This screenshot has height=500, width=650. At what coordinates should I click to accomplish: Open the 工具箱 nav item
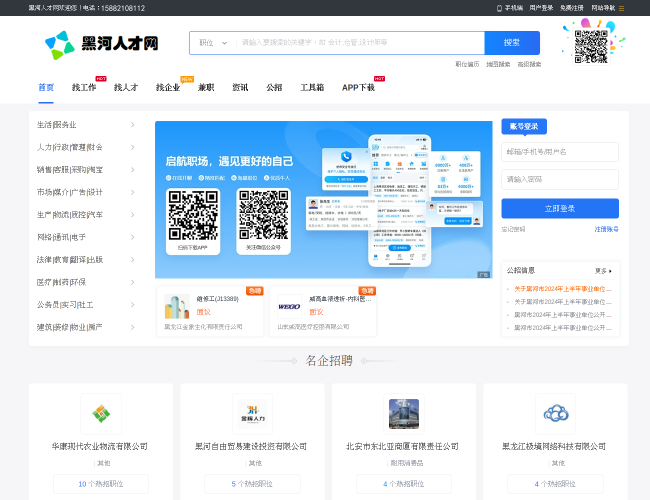tap(312, 87)
